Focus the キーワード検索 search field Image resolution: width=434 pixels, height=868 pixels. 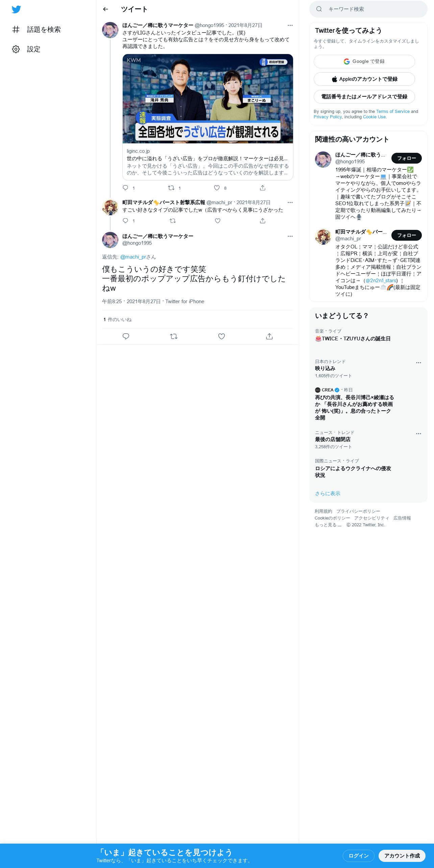click(x=368, y=9)
